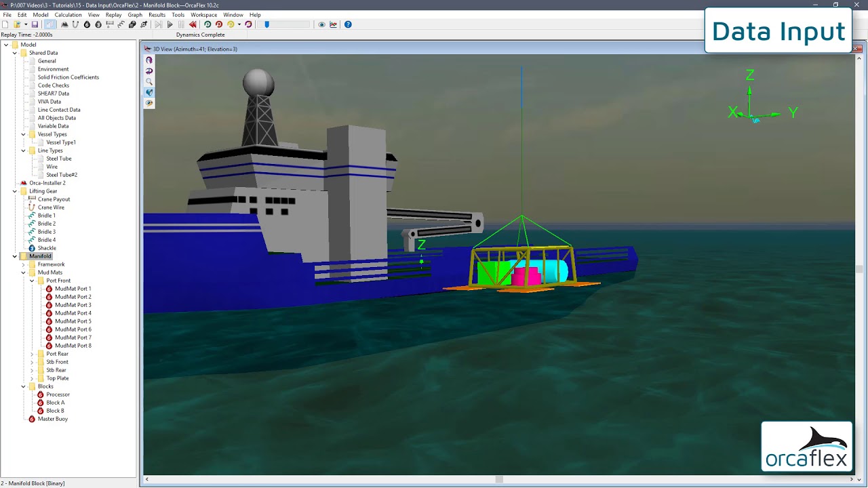
Task: Add a new link spring from the toolbar
Action: pos(121,24)
